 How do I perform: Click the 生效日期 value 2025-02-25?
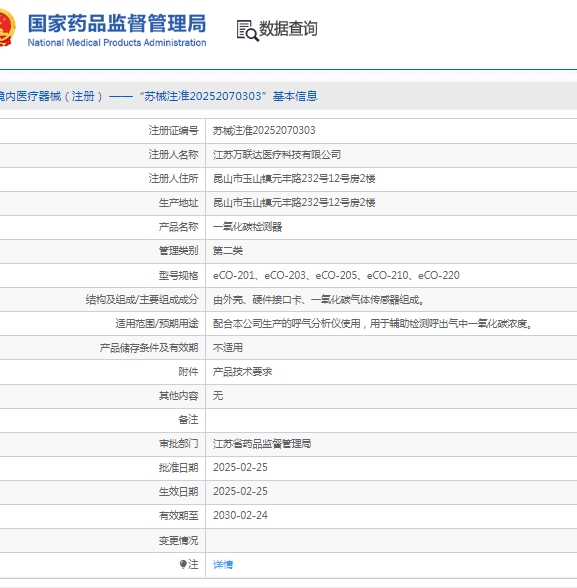point(240,492)
